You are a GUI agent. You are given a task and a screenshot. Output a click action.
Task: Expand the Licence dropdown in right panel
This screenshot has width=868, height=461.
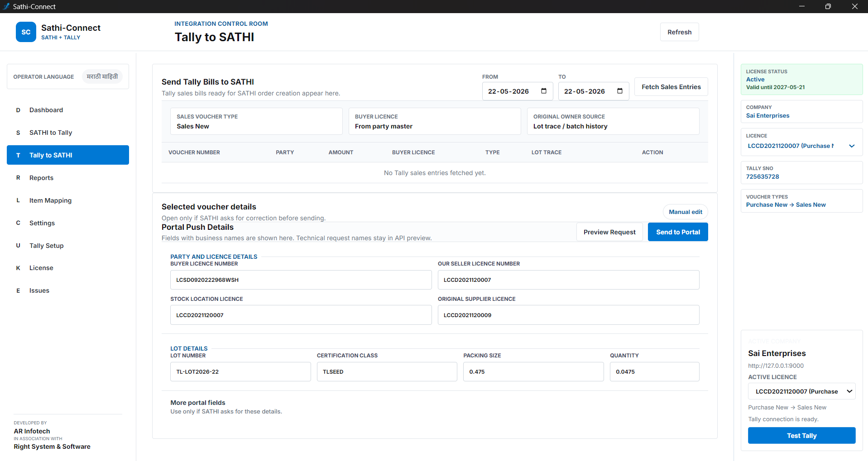click(801, 146)
